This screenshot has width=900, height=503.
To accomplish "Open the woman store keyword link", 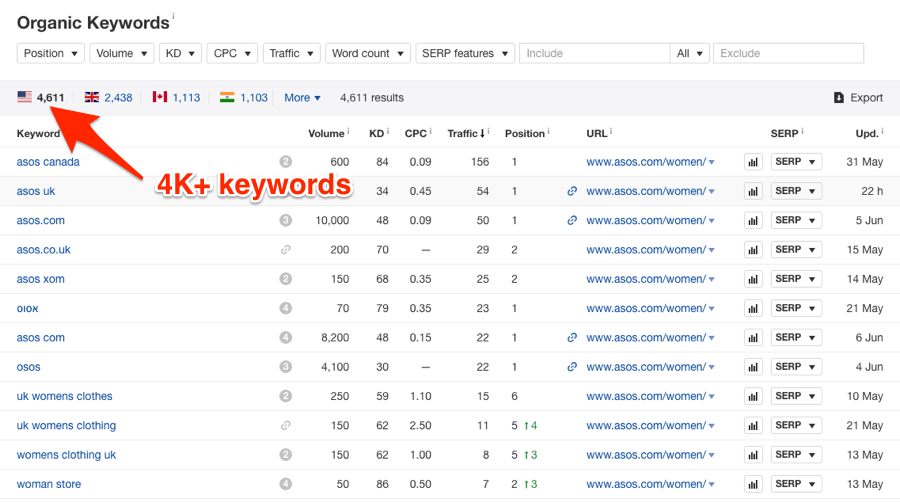I will click(x=49, y=484).
